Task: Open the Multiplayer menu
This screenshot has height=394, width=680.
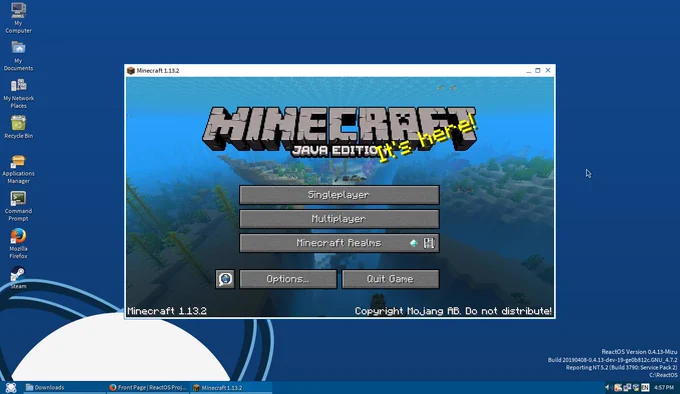Action: [339, 219]
